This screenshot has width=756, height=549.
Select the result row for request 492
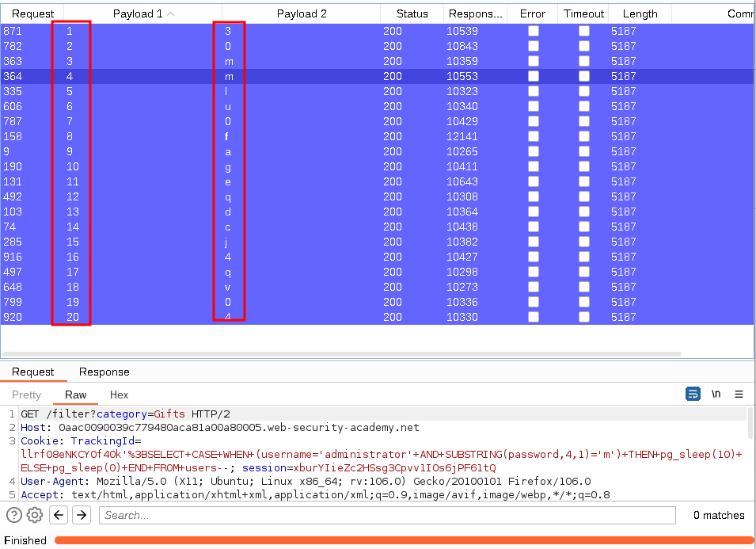tap(377, 196)
